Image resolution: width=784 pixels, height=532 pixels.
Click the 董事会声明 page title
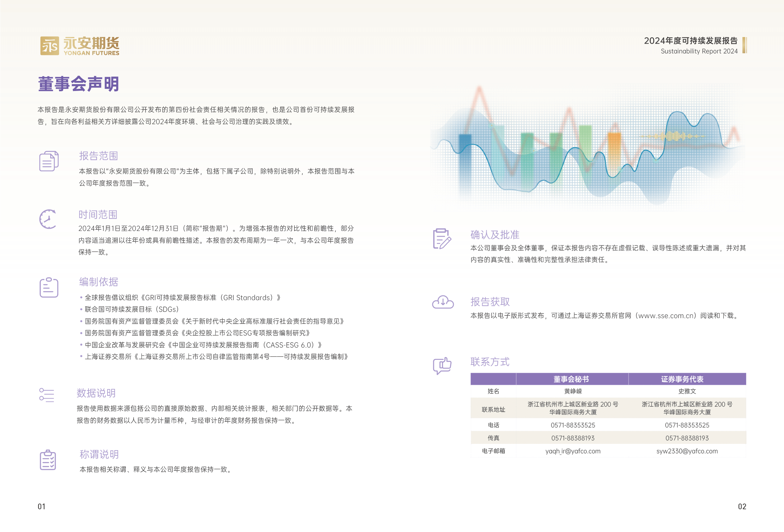pyautogui.click(x=79, y=84)
